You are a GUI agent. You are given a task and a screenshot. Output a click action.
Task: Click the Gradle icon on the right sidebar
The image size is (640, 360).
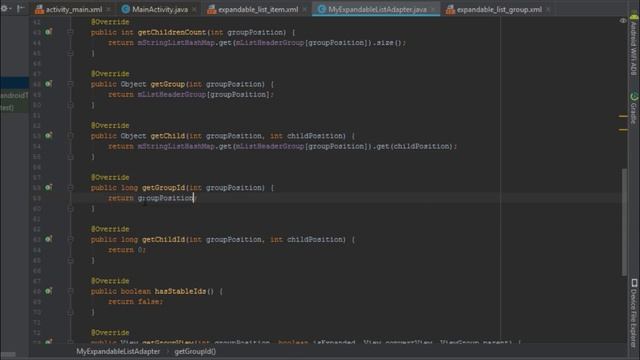point(634,97)
